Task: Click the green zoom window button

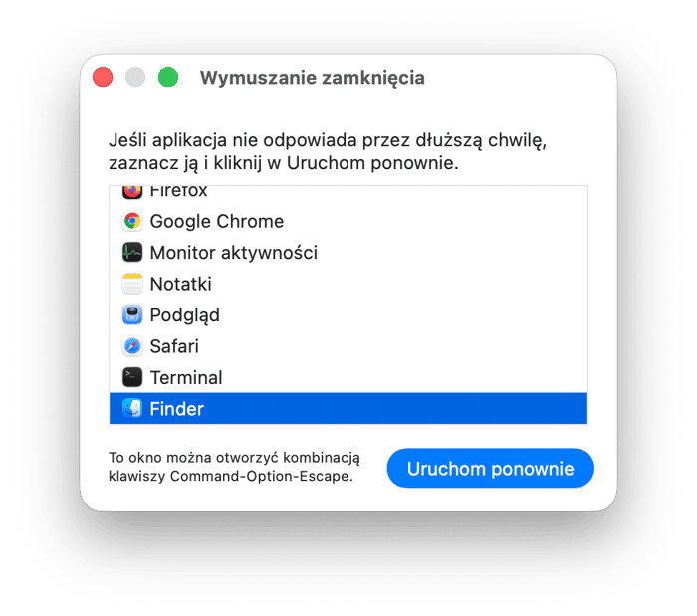Action: 168,78
